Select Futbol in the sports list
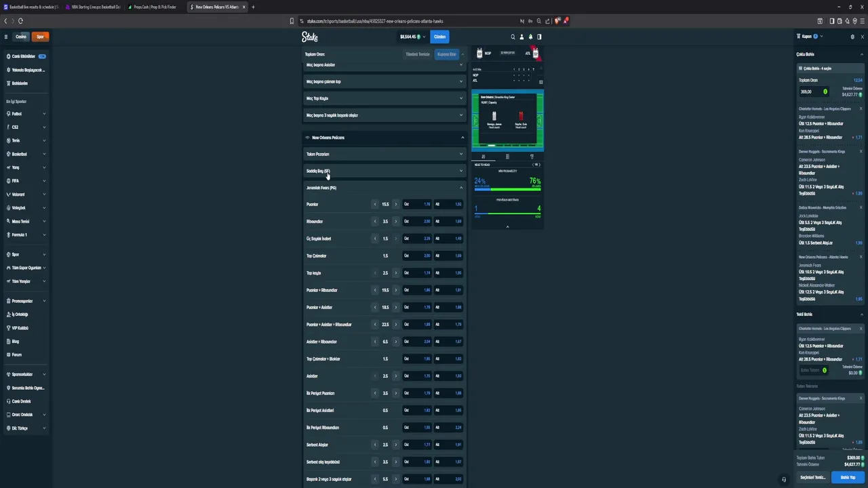 [25, 114]
